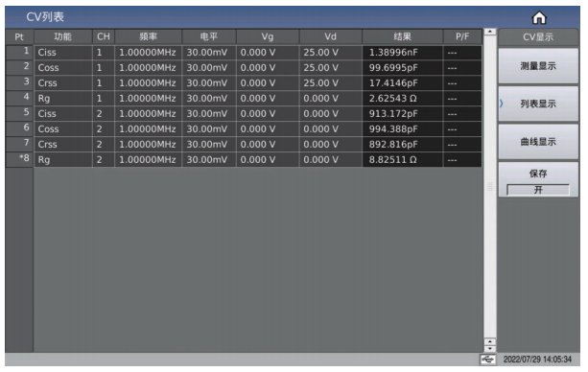The width and height of the screenshot is (588, 372).
Task: Click CH value 2 in row 7
Action: tap(104, 145)
